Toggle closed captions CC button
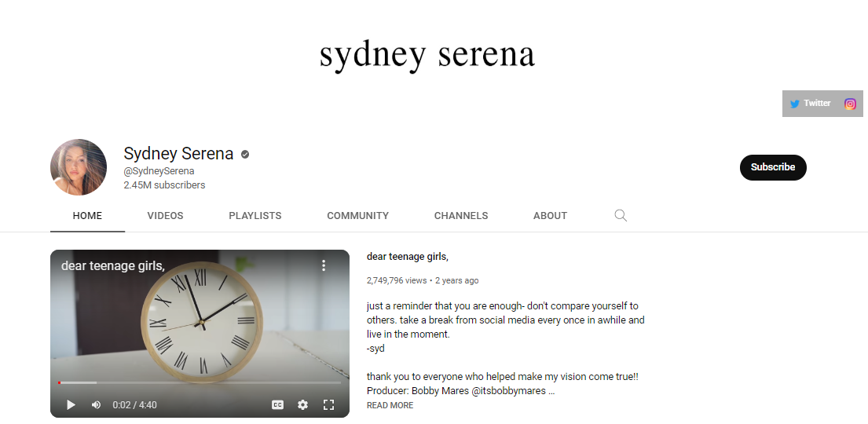868x424 pixels. (277, 404)
